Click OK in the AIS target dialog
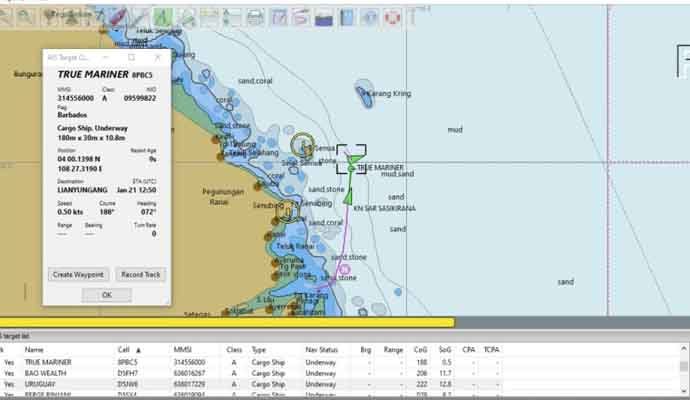This screenshot has width=690, height=400. pos(106,295)
